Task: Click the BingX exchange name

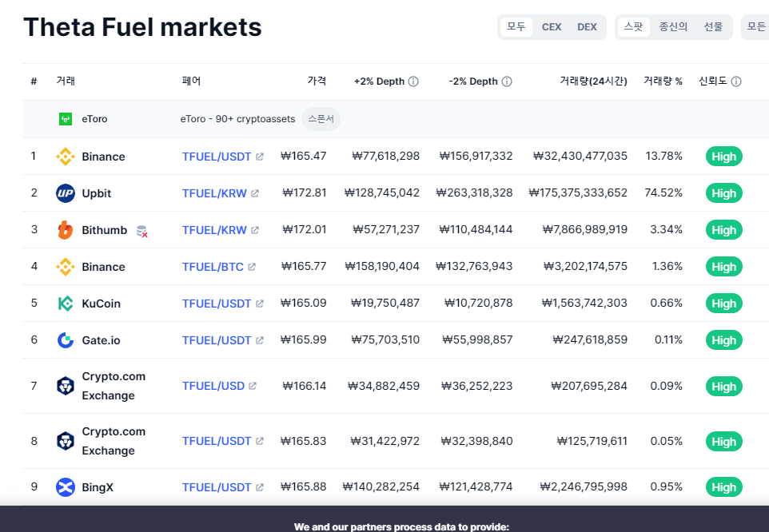Action: coord(97,487)
